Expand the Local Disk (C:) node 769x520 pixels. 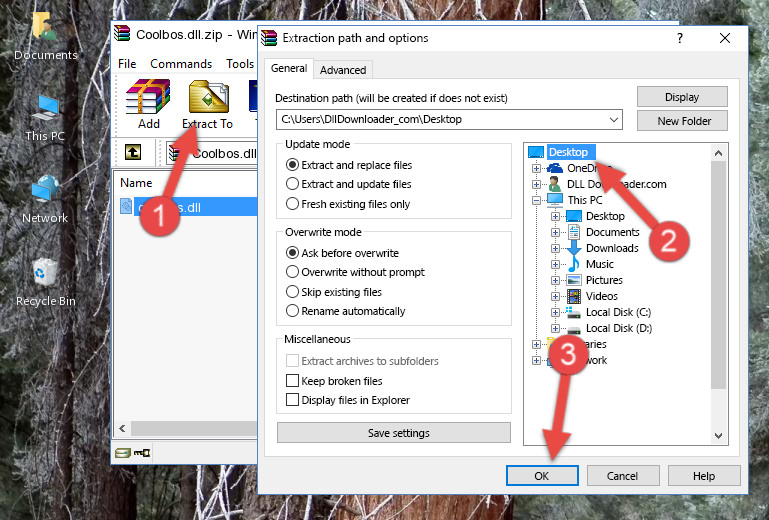pos(555,312)
